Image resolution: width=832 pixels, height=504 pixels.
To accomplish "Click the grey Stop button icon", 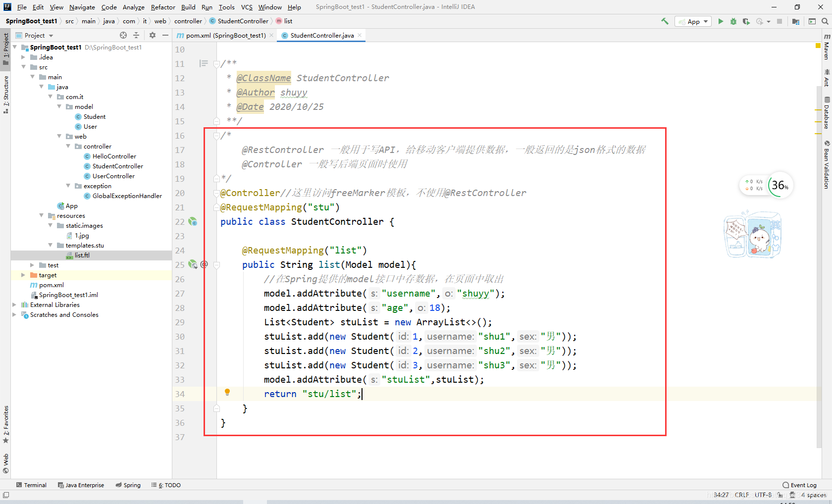I will tap(780, 21).
